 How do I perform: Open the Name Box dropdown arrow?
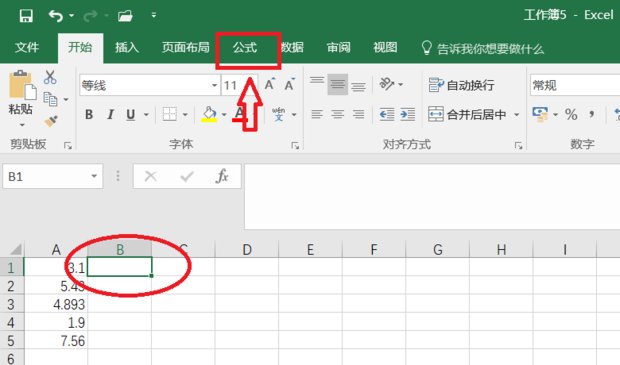click(x=94, y=176)
